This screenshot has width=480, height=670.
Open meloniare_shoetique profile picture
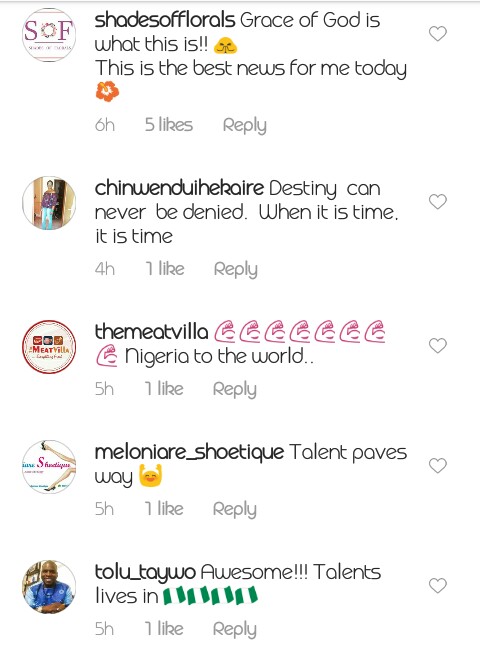click(49, 467)
